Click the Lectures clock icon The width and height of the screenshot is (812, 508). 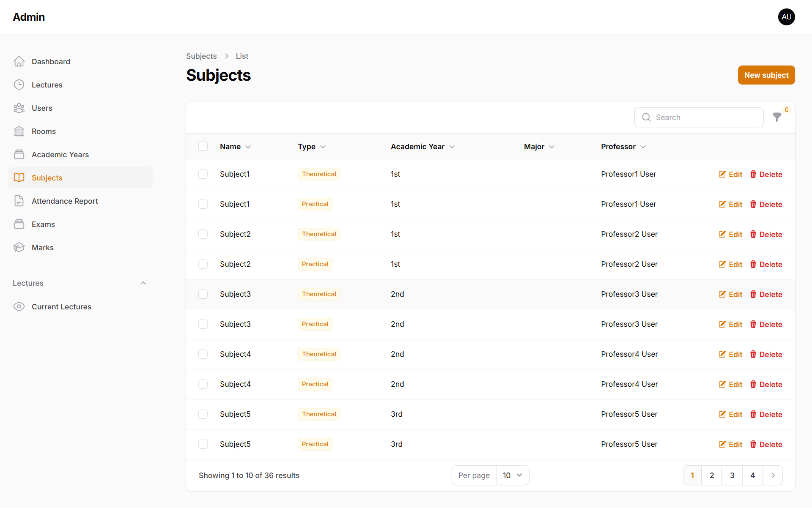[x=19, y=85]
